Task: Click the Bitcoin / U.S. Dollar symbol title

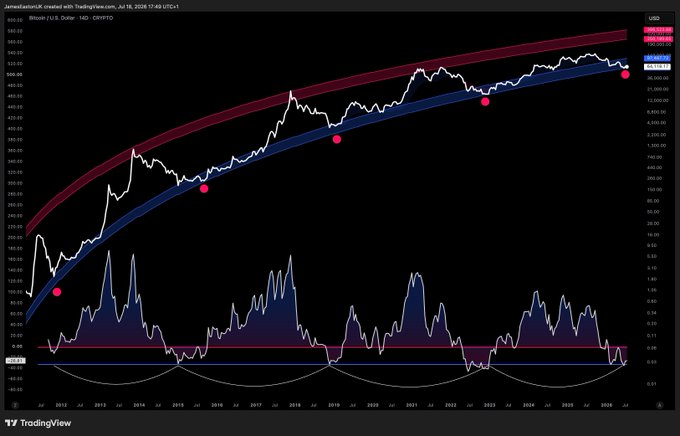Action: [x=52, y=18]
